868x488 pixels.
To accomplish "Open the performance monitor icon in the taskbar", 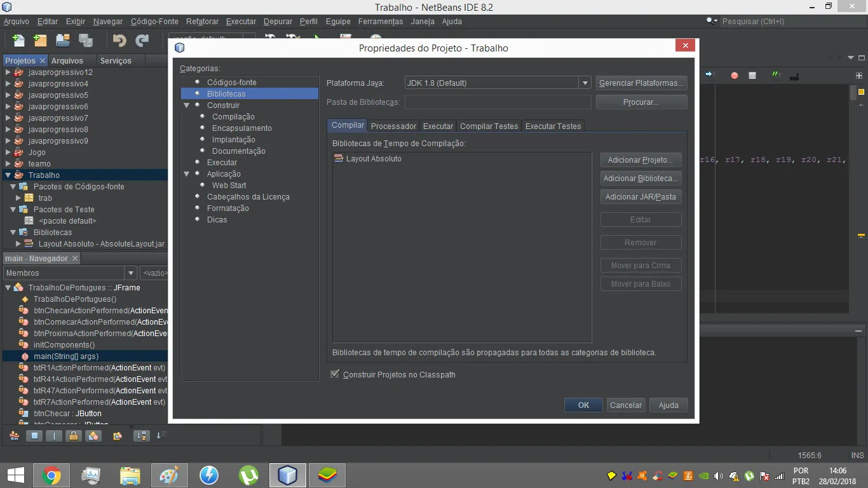I will pos(91,475).
